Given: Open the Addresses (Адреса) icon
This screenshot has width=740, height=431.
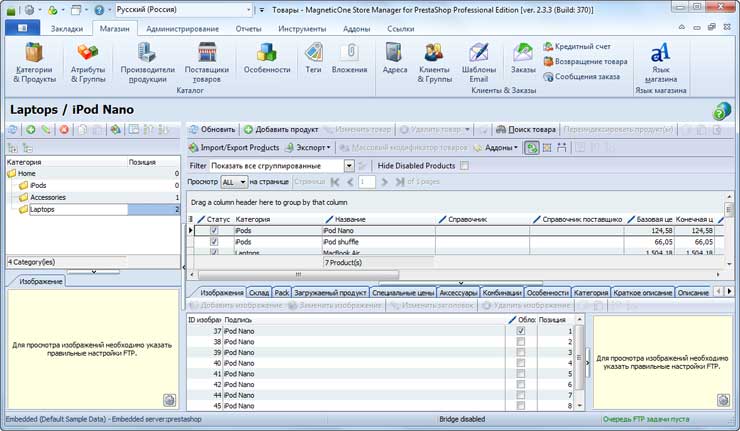Looking at the screenshot, I should [x=395, y=58].
